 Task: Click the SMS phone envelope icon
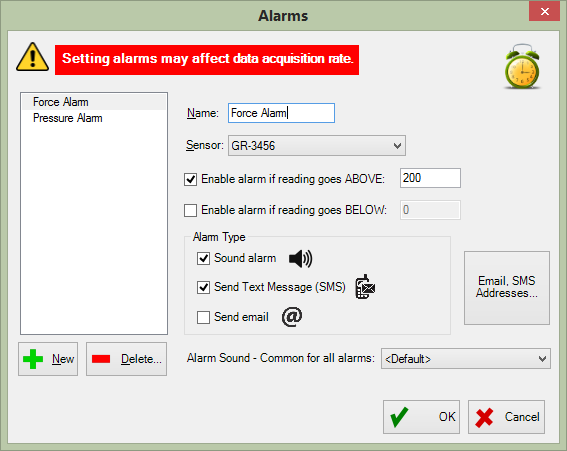point(365,287)
